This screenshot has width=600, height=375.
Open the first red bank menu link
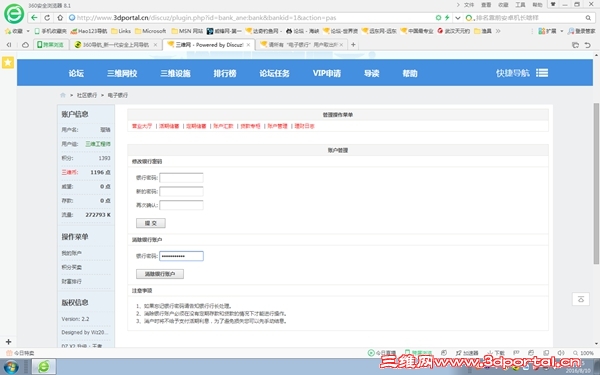tap(142, 126)
